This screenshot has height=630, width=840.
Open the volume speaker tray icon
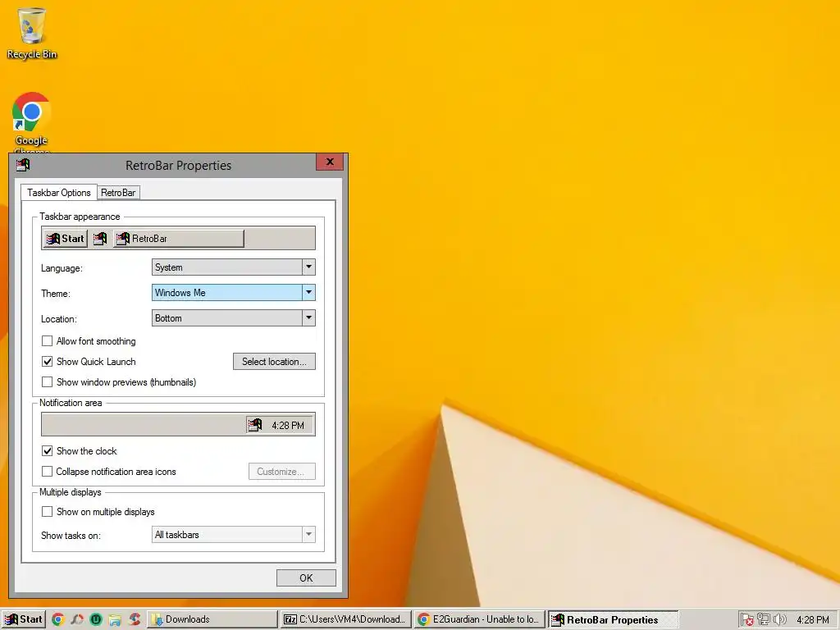click(780, 620)
